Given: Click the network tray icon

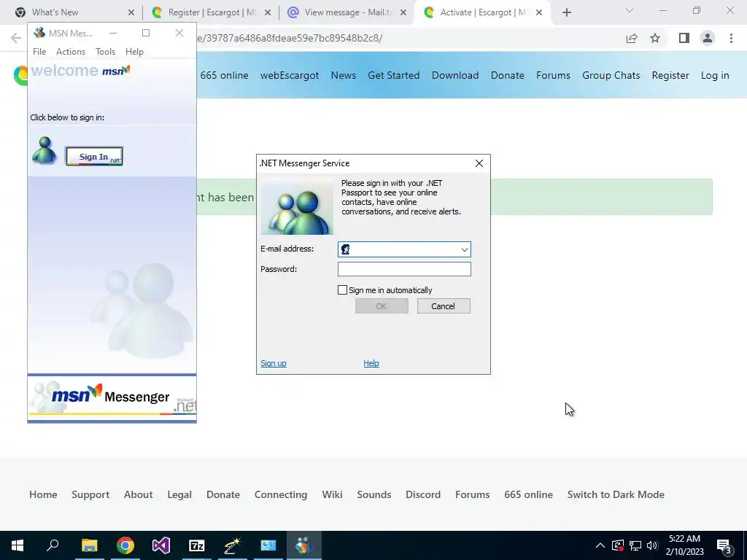Looking at the screenshot, I should click(x=635, y=545).
